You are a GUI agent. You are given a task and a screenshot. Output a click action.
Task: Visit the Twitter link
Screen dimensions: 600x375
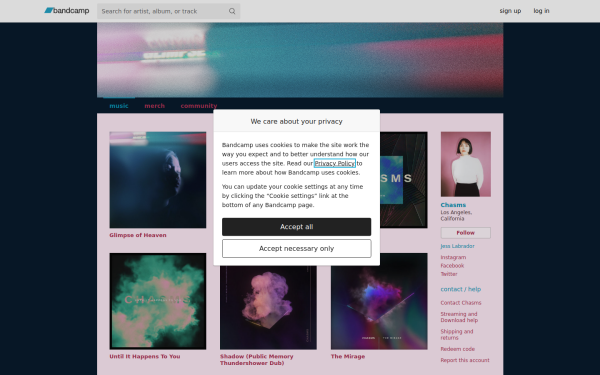pos(449,274)
